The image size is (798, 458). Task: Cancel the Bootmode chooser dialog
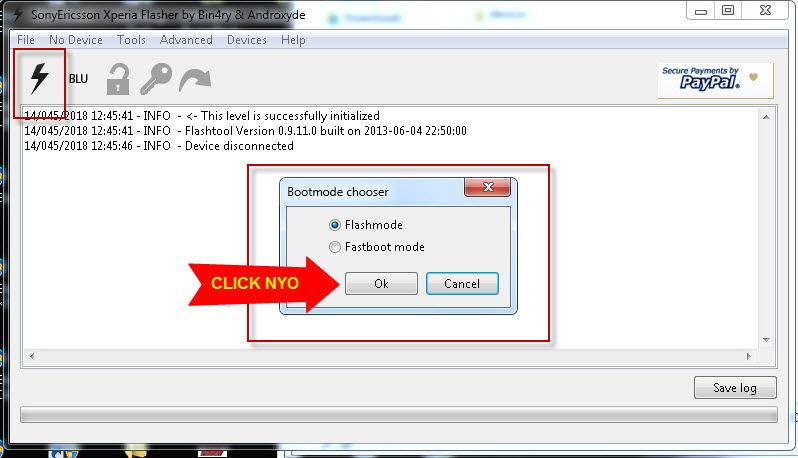(x=462, y=283)
